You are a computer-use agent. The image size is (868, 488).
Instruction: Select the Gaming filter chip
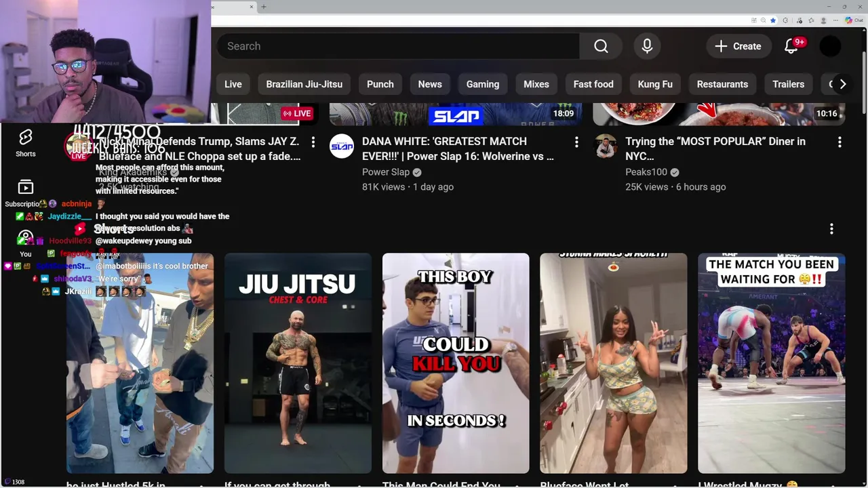tap(483, 84)
